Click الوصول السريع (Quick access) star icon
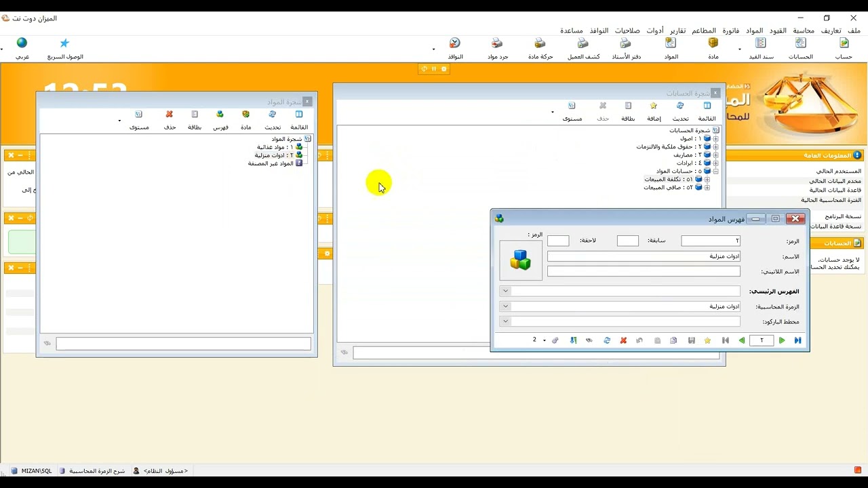The image size is (868, 488). pyautogui.click(x=65, y=49)
